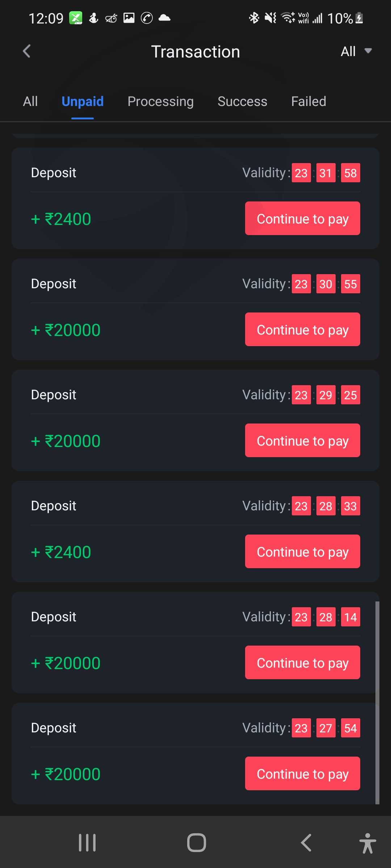Image resolution: width=391 pixels, height=868 pixels.
Task: Continue to pay deposit with validity 23:28:33
Action: [302, 552]
